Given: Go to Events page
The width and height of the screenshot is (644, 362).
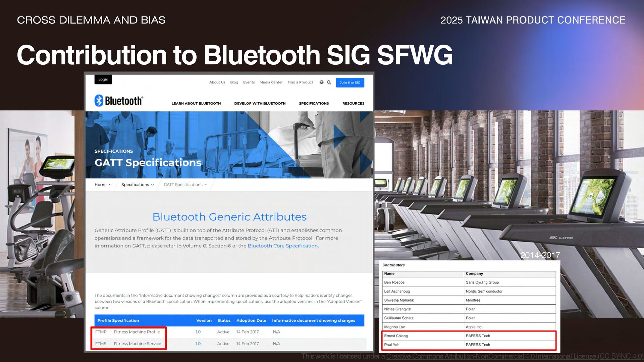Looking at the screenshot, I should [x=249, y=82].
